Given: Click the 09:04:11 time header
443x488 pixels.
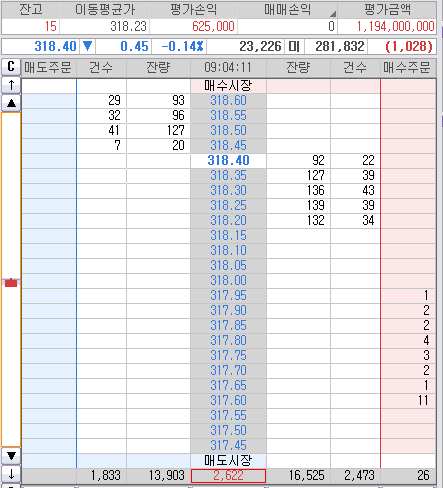Looking at the screenshot, I should [228, 68].
